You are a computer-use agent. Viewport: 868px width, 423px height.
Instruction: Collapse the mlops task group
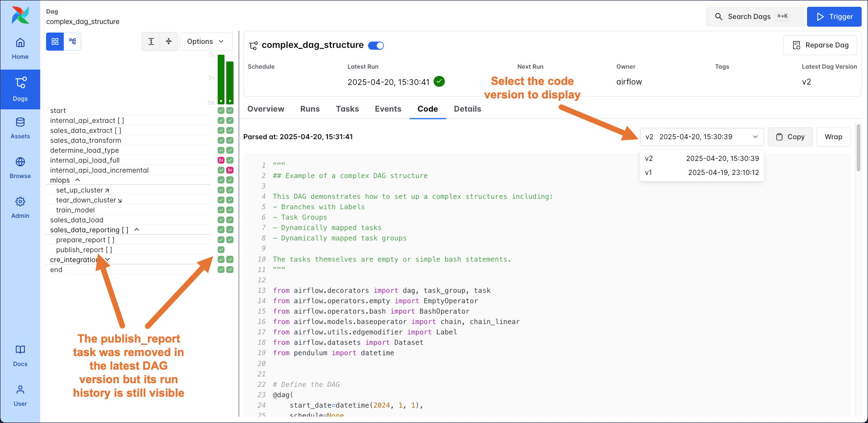click(x=77, y=180)
